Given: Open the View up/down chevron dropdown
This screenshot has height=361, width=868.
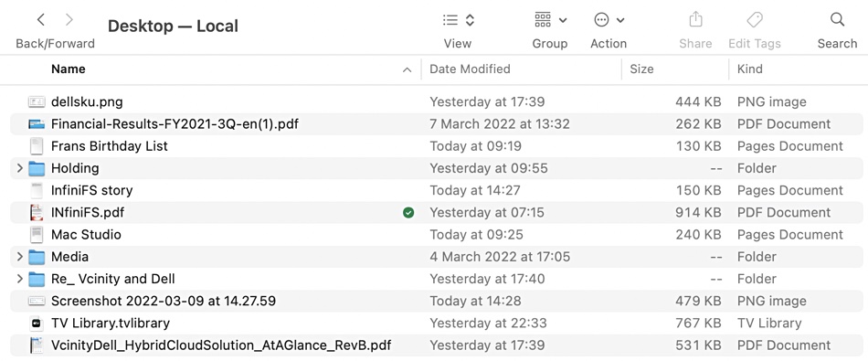Looking at the screenshot, I should 470,20.
